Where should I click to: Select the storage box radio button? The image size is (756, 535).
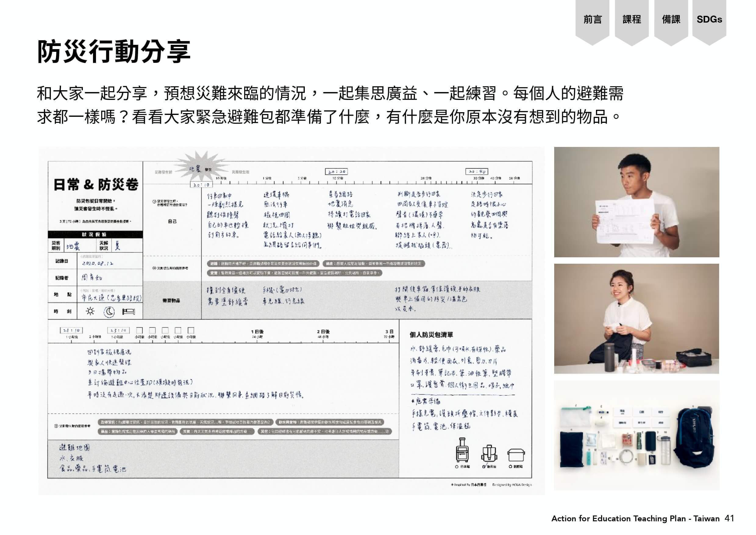510,467
